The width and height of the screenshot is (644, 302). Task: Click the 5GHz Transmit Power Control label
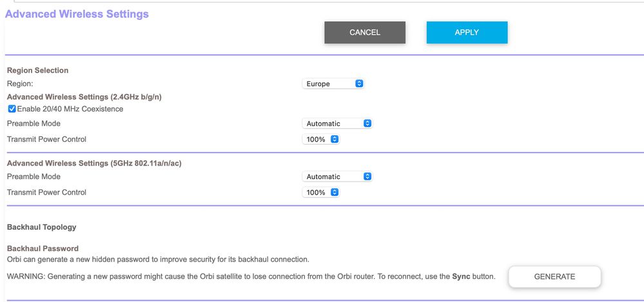pyautogui.click(x=46, y=193)
